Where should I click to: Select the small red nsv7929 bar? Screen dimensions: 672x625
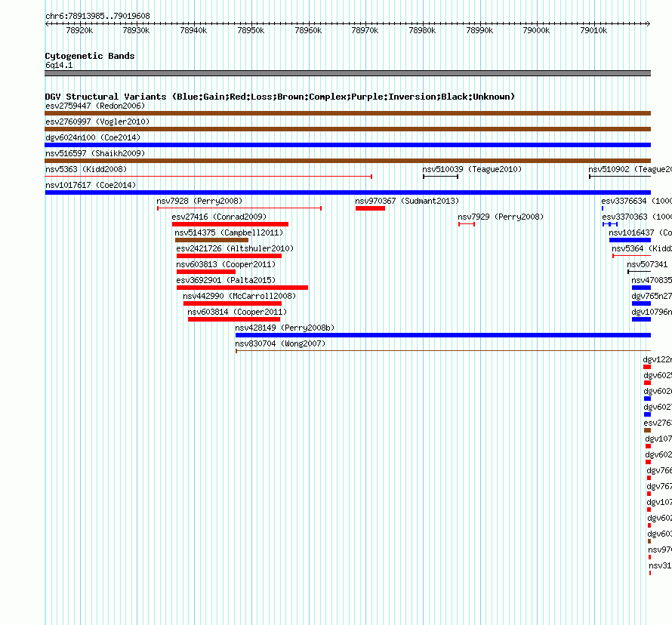(x=467, y=224)
